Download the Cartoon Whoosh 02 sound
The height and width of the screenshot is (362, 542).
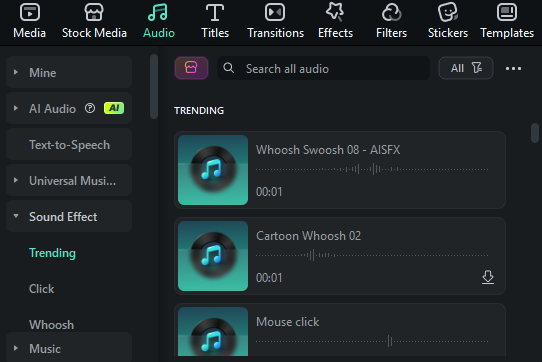click(488, 277)
